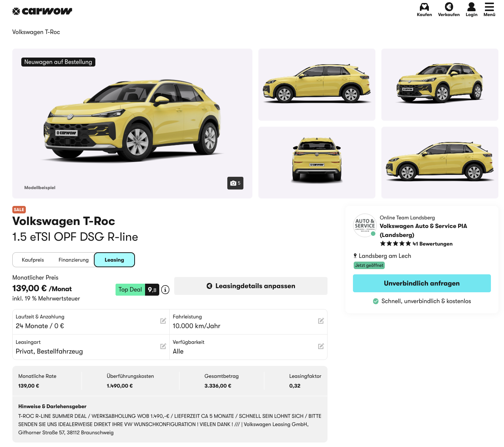Open the left side profile thumbnail
Viewport: 504px width, 447px height.
click(317, 84)
